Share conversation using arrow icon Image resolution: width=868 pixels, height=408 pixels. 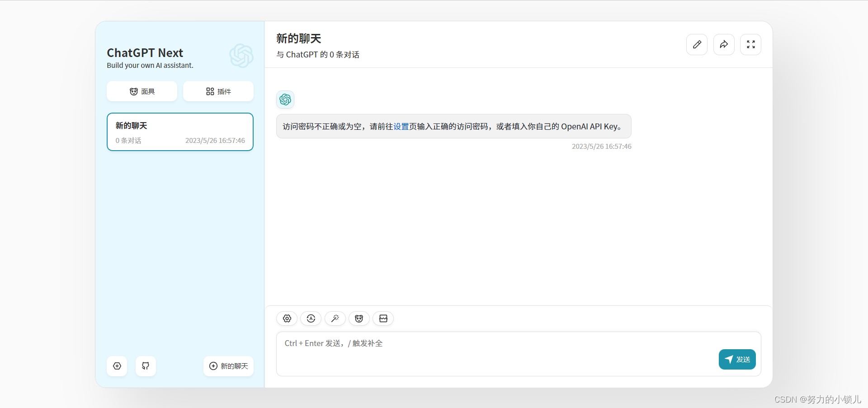pyautogui.click(x=724, y=44)
